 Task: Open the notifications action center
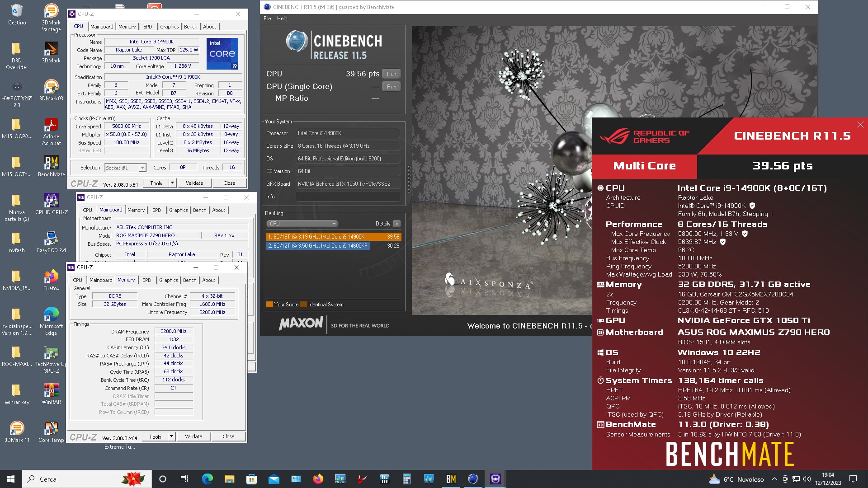tap(853, 479)
